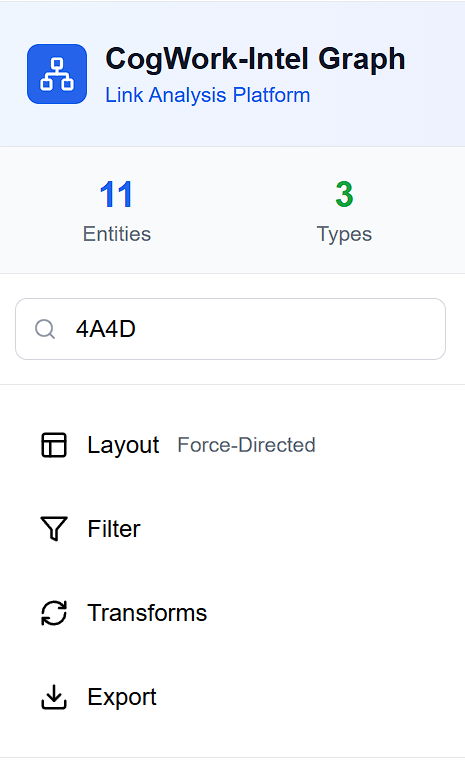Open the Transforms menu item
This screenshot has width=465, height=762.
(x=230, y=613)
